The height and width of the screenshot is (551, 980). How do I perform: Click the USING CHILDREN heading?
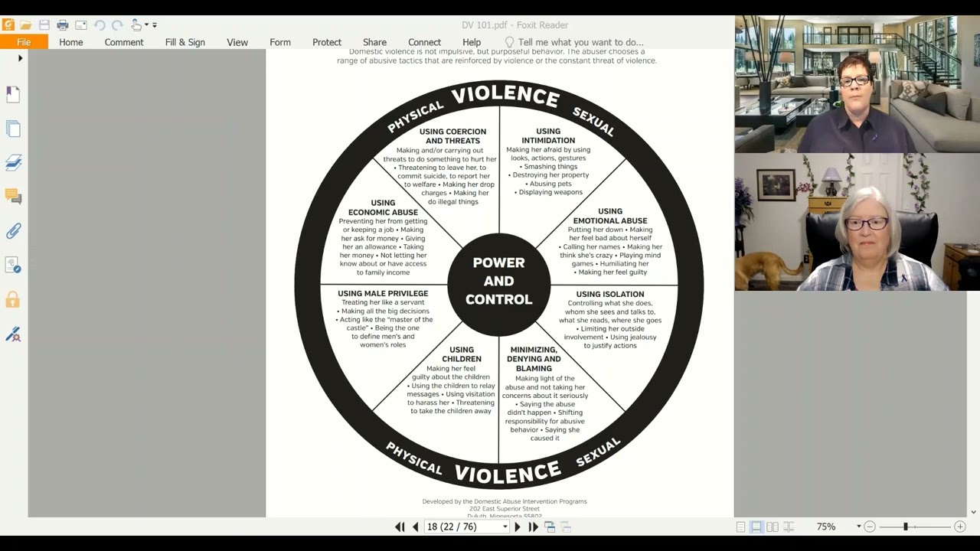point(462,354)
